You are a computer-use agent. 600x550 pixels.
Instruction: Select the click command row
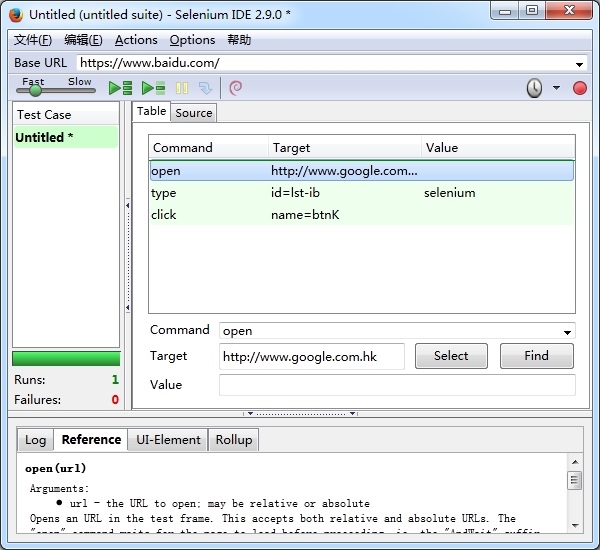(362, 214)
